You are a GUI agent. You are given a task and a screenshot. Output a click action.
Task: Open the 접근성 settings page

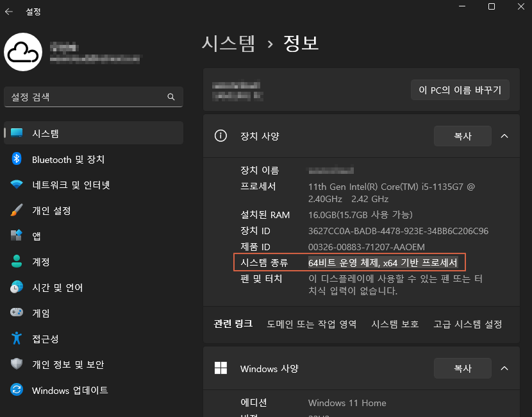point(94,339)
